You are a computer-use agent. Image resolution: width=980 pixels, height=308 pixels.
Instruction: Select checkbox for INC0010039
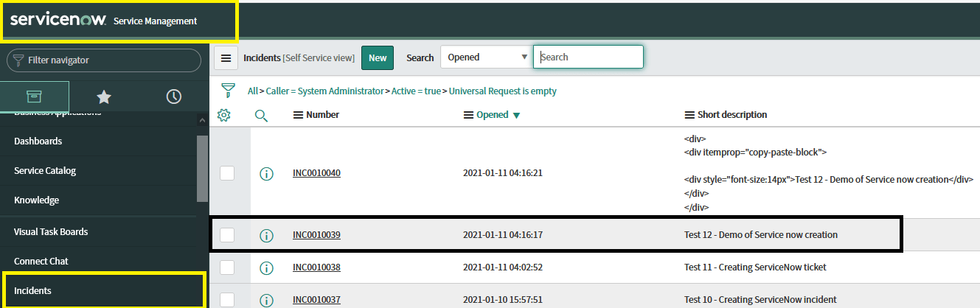click(x=227, y=234)
